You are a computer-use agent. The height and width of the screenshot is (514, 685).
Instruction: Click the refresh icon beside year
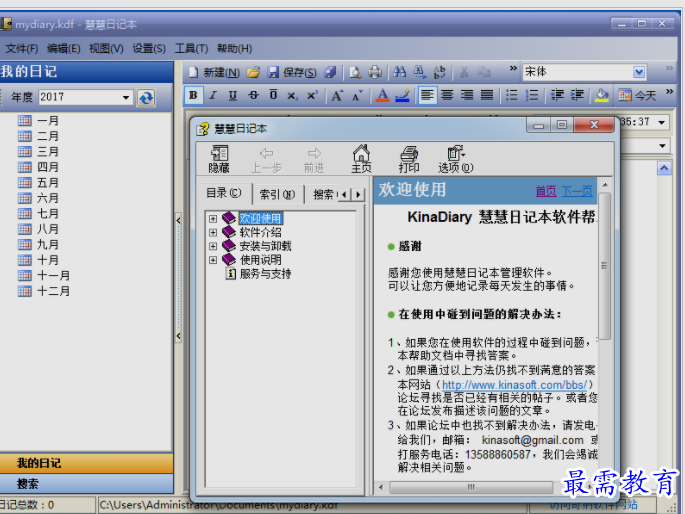click(146, 97)
